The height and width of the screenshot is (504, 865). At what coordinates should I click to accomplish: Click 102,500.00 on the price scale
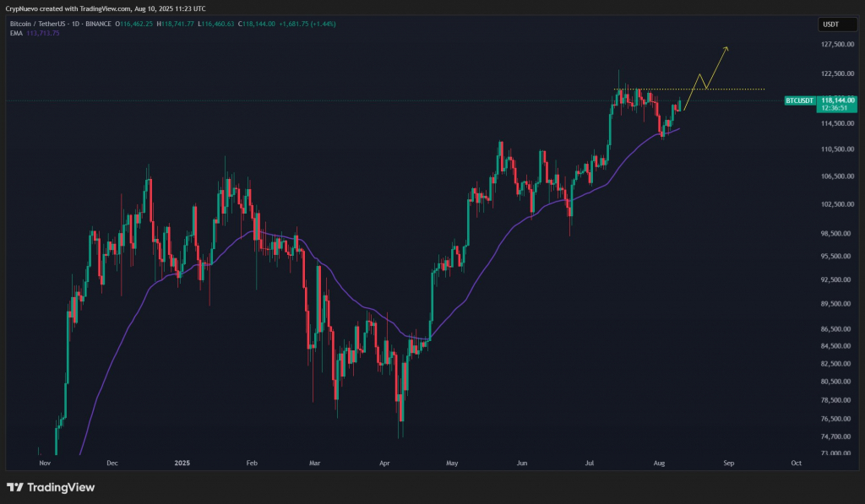(x=837, y=204)
